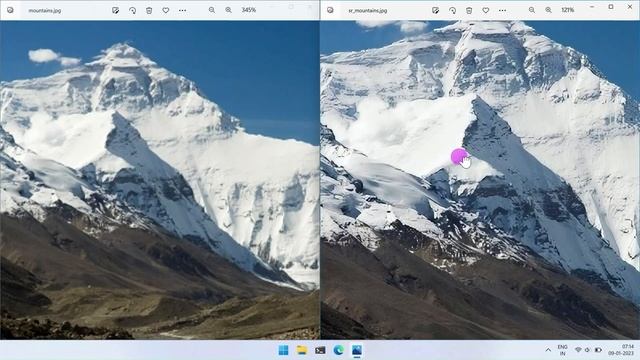
Task: Delete the image in sr_mountains.jpg window
Action: click(x=469, y=10)
